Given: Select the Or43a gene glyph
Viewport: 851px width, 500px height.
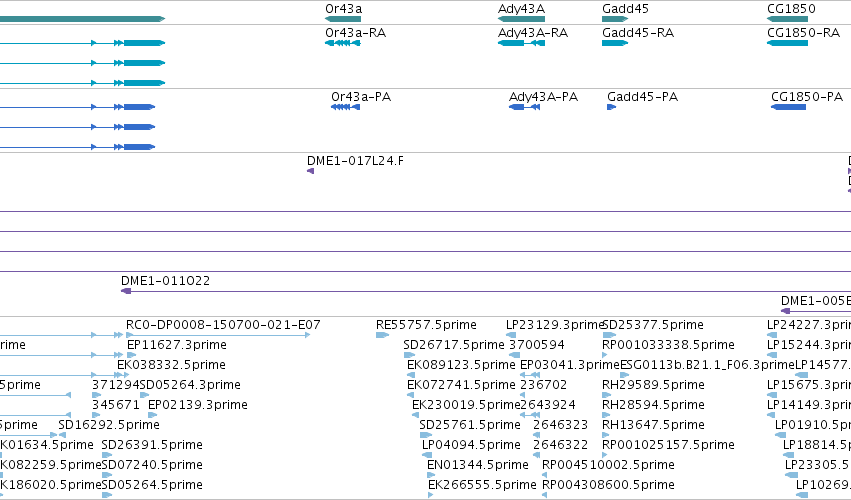Looking at the screenshot, I should [343, 19].
